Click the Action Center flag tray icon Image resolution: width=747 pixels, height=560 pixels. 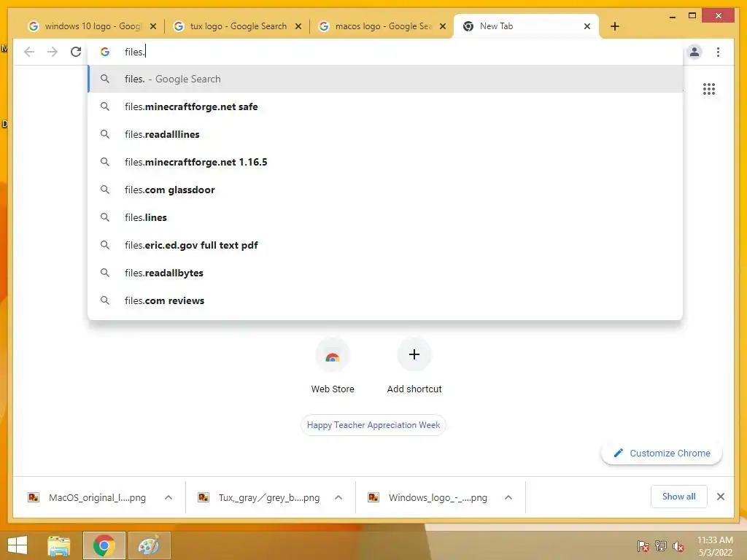click(x=643, y=546)
